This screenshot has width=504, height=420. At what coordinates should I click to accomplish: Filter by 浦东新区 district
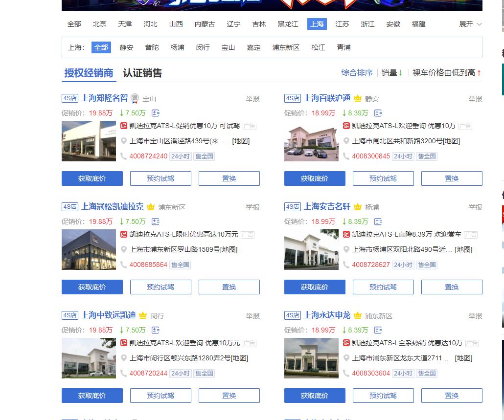(x=286, y=47)
